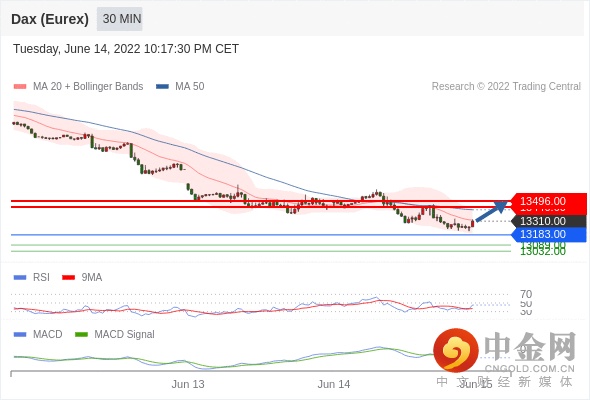Click the MACD blue legend swatch
This screenshot has width=590, height=400.
[20, 334]
